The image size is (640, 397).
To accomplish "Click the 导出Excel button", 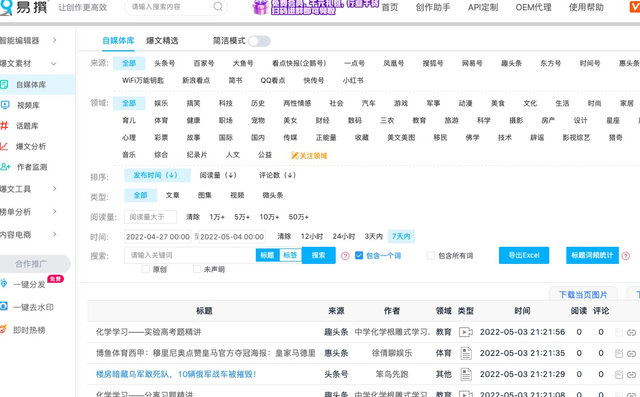I will [524, 255].
